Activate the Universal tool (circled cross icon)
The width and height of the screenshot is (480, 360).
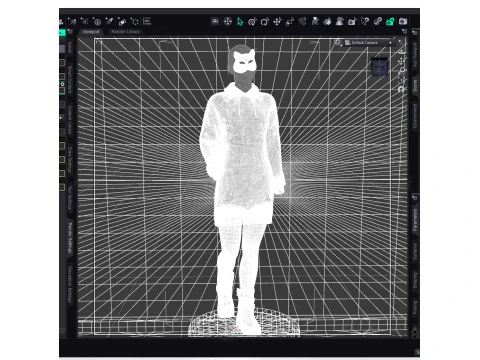[x=228, y=22]
